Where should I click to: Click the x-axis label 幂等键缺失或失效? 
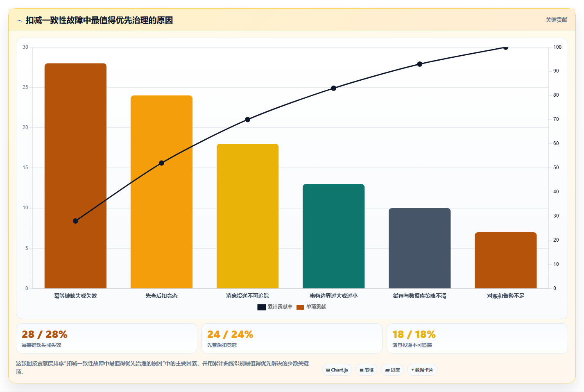pyautogui.click(x=75, y=296)
